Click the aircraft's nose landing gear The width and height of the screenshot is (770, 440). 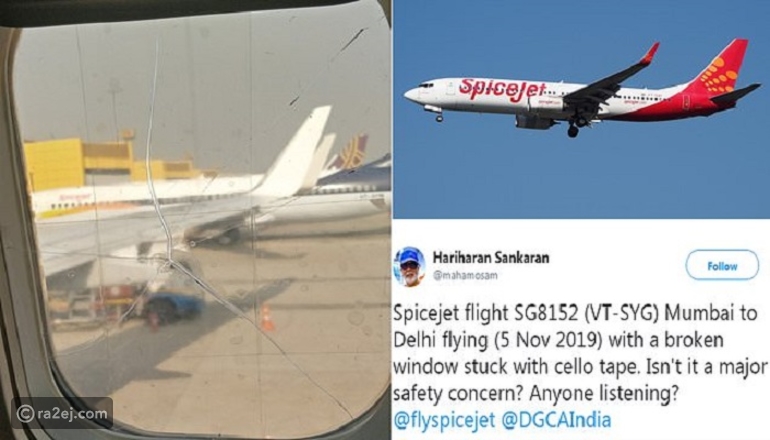pyautogui.click(x=439, y=117)
